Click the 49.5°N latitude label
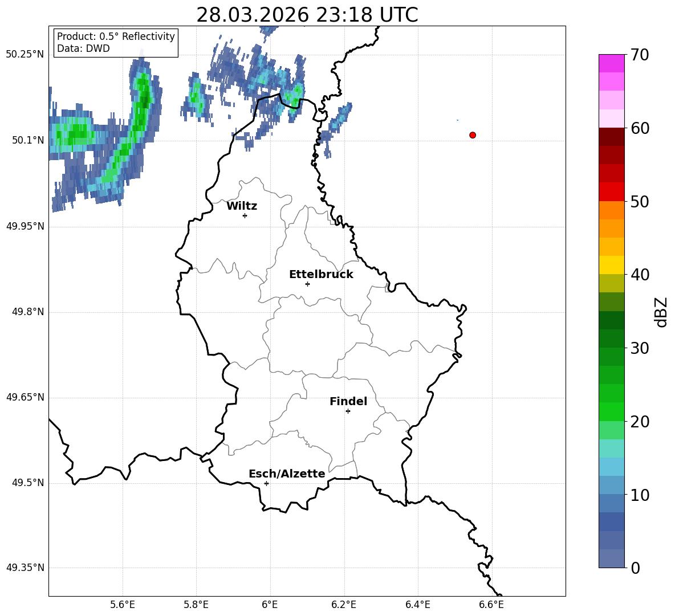Viewport: 675px width, 616px height. pyautogui.click(x=28, y=483)
